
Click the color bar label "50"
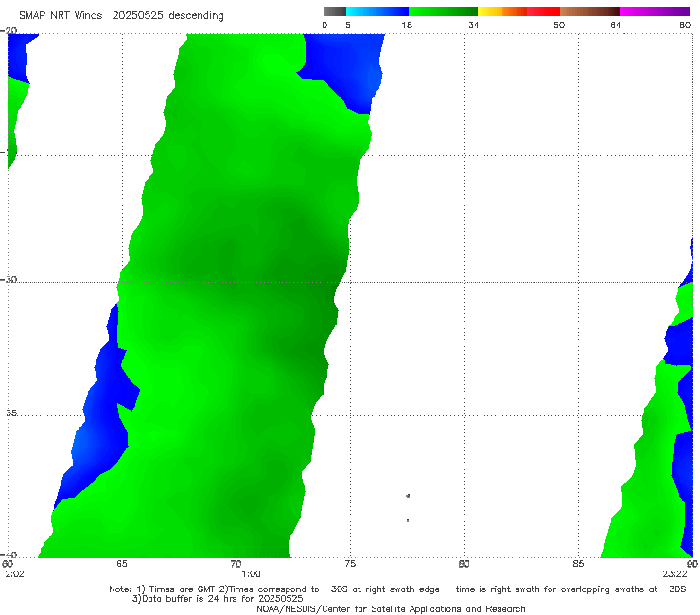[559, 26]
